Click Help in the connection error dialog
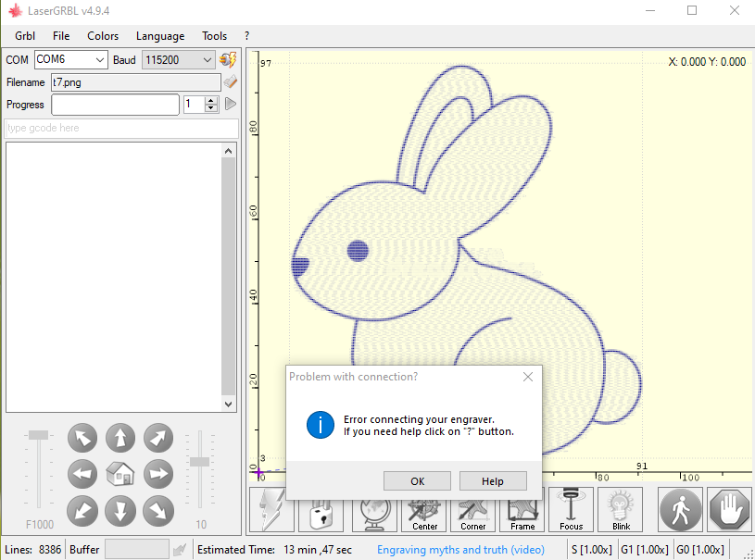 click(x=493, y=480)
